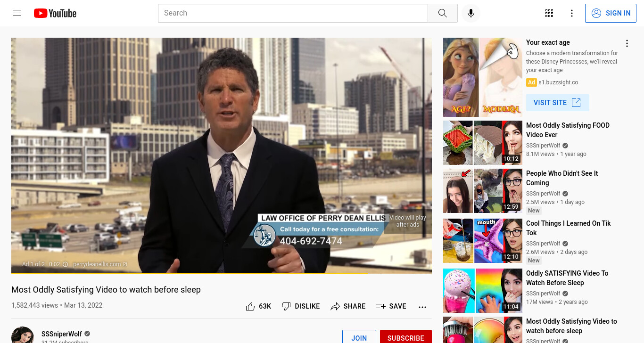The image size is (644, 343).
Task: Save video to a playlist
Action: [x=391, y=306]
